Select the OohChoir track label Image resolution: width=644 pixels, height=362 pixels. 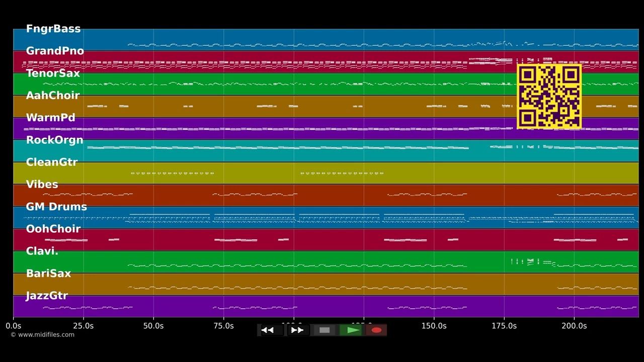pos(53,229)
